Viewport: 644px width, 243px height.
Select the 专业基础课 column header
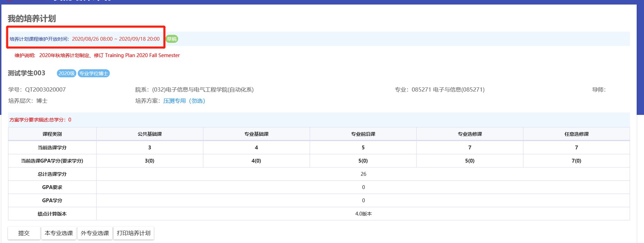point(256,134)
